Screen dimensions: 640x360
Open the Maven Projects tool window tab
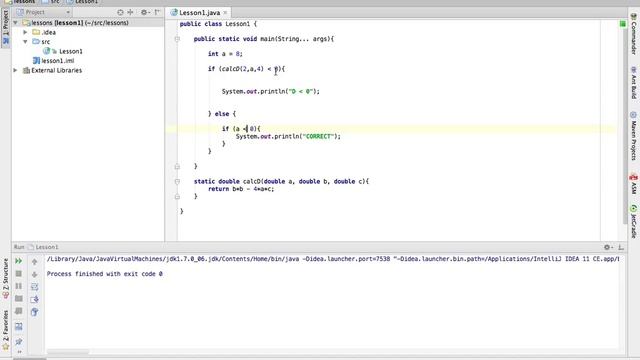633,136
